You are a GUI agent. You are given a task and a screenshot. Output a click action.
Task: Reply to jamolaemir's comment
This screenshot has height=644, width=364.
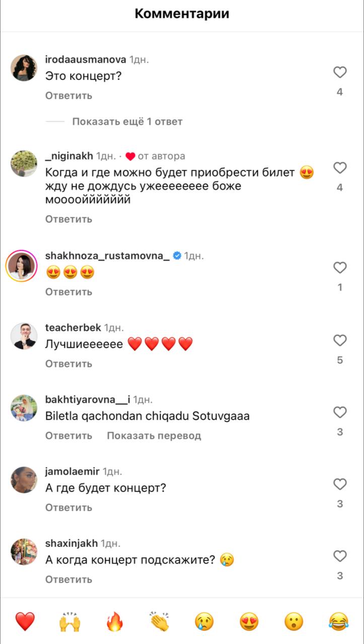click(x=68, y=508)
